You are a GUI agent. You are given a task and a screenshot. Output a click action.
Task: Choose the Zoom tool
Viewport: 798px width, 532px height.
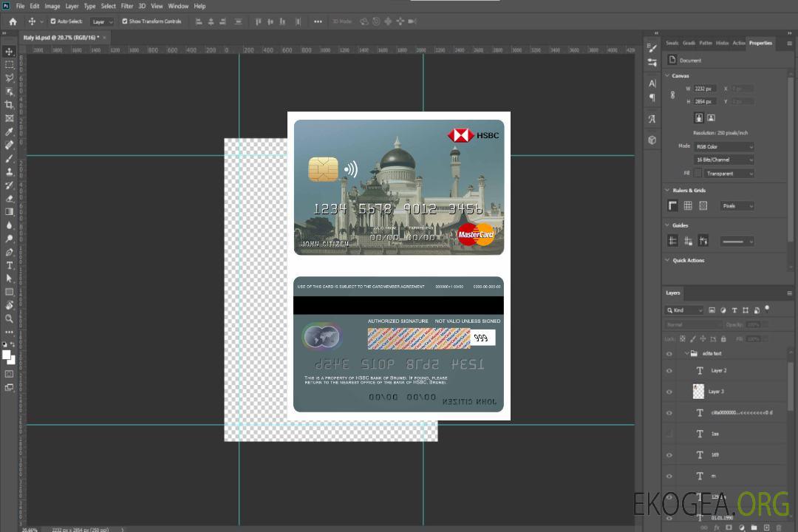(10, 318)
